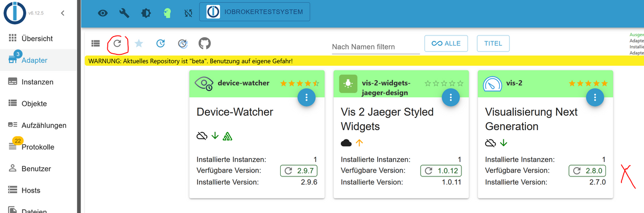Toggle the favorites star filter icon

coord(138,44)
